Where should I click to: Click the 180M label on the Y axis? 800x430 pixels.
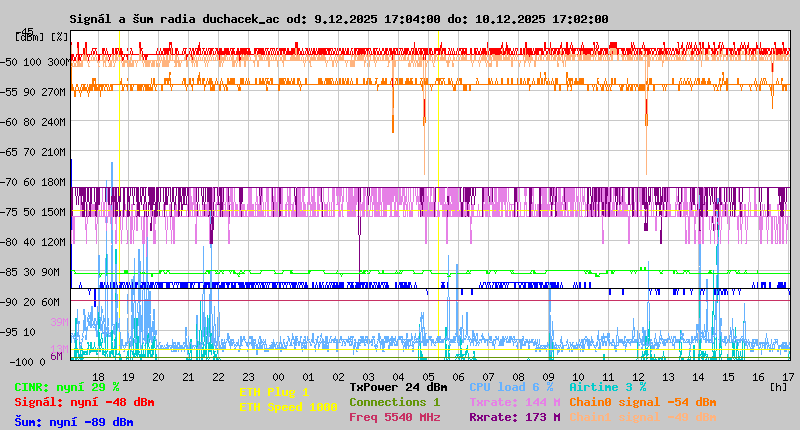(x=54, y=182)
